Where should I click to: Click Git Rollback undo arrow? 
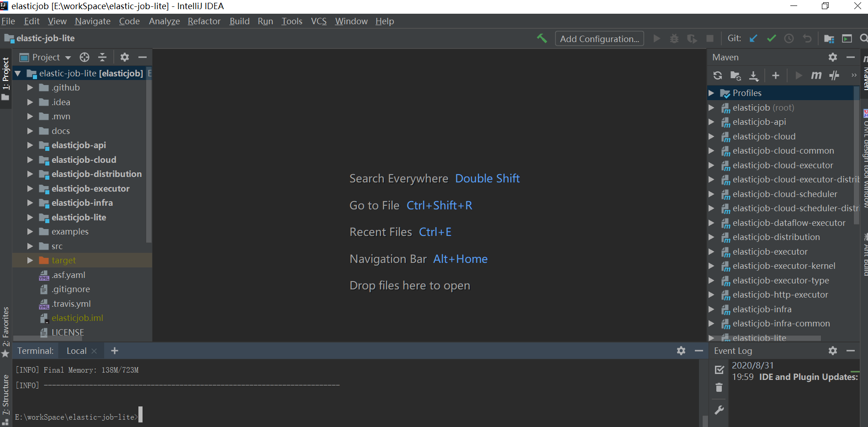(807, 38)
